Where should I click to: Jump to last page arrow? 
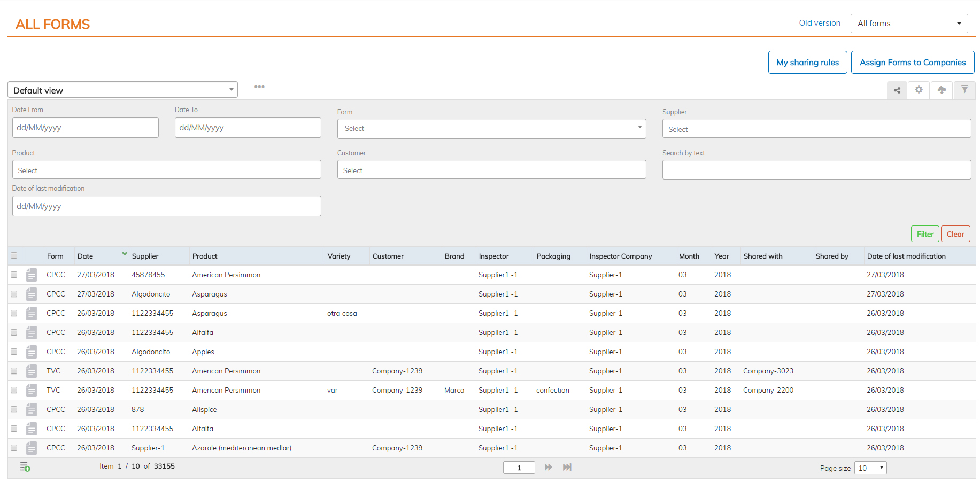click(x=567, y=468)
